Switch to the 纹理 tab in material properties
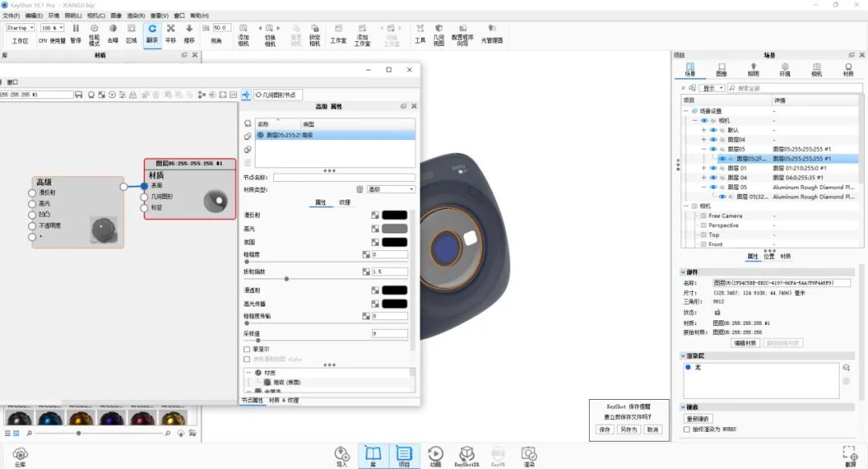868x469 pixels. pyautogui.click(x=345, y=203)
